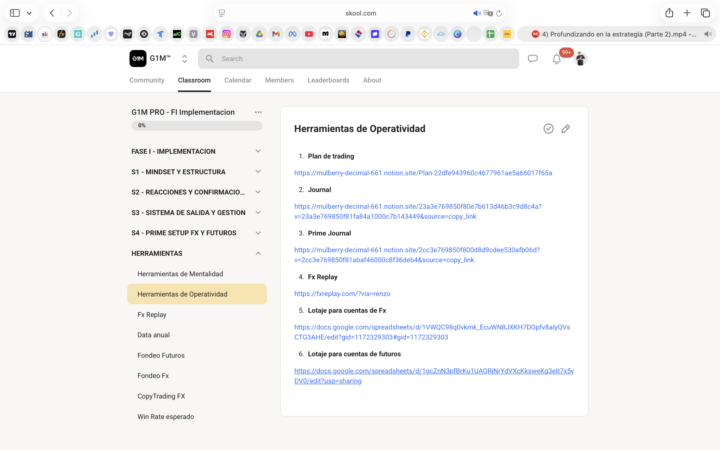Go back to previous page
720x450 pixels.
point(52,13)
